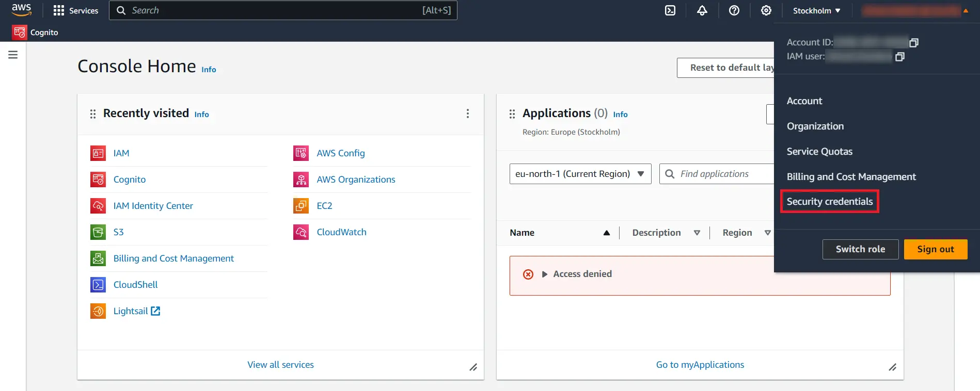Viewport: 980px width, 391px height.
Task: Select Account from the user menu
Action: [804, 101]
